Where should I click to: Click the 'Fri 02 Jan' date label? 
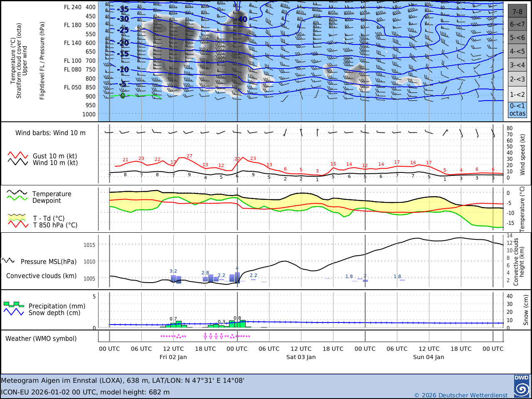[x=173, y=357]
